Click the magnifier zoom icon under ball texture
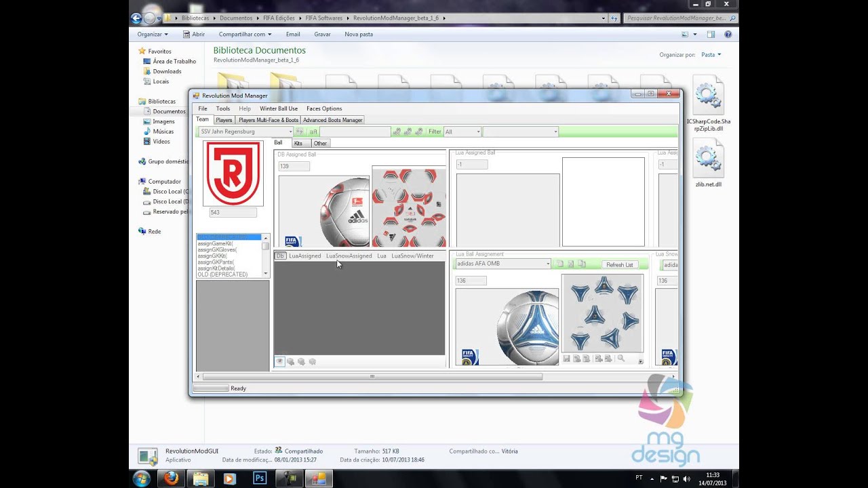The image size is (868, 488). 620,359
